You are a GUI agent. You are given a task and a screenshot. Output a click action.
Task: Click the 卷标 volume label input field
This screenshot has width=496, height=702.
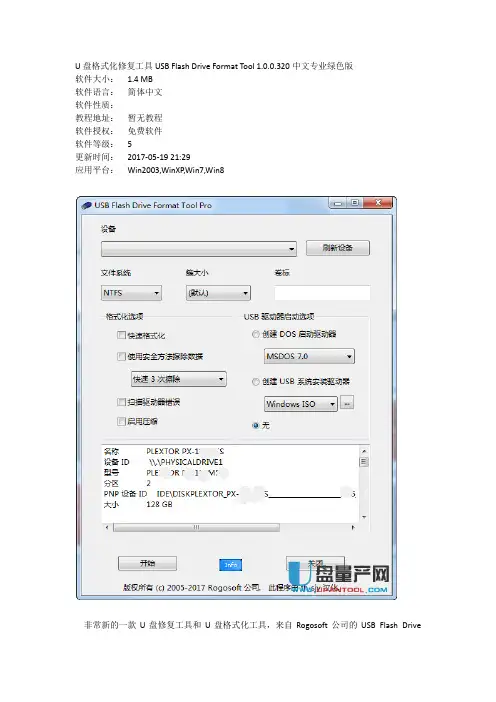pyautogui.click(x=322, y=293)
